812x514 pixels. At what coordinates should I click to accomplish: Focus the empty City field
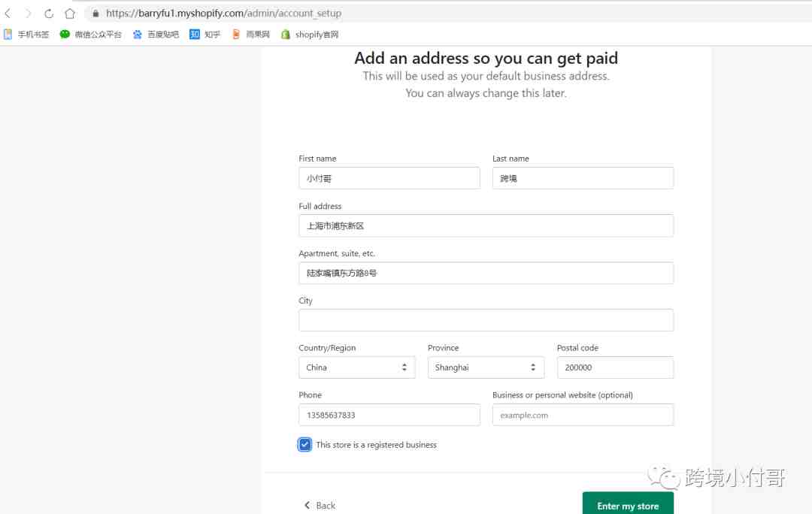pyautogui.click(x=486, y=320)
